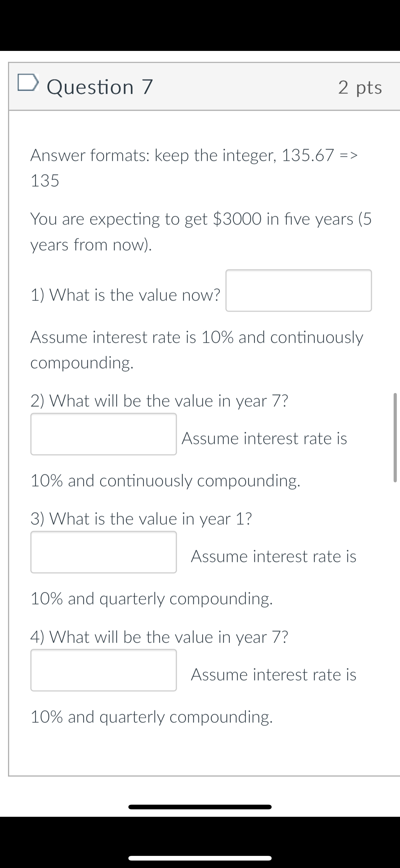Click the Question 7 header text

click(100, 87)
